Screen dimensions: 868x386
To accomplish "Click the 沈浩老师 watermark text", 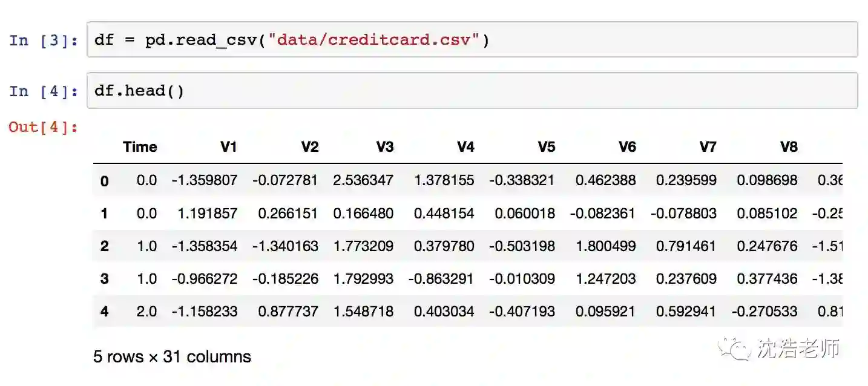I will click(x=798, y=349).
